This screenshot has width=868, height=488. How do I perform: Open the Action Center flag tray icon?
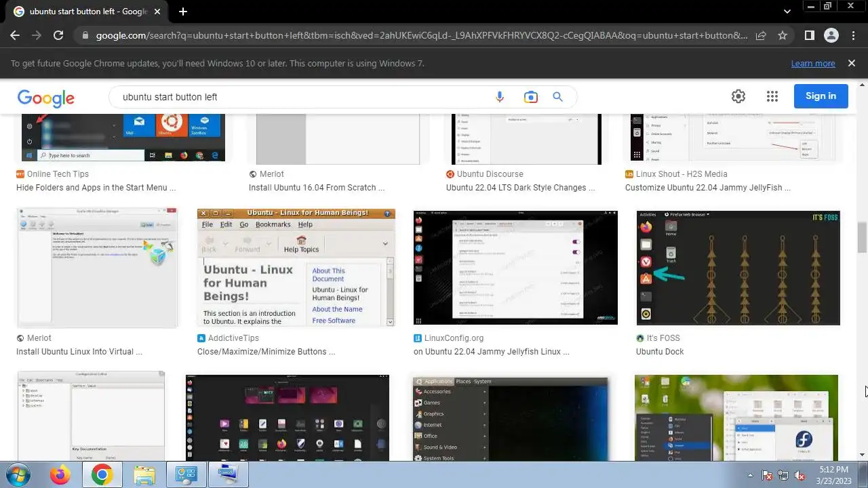[x=767, y=475]
